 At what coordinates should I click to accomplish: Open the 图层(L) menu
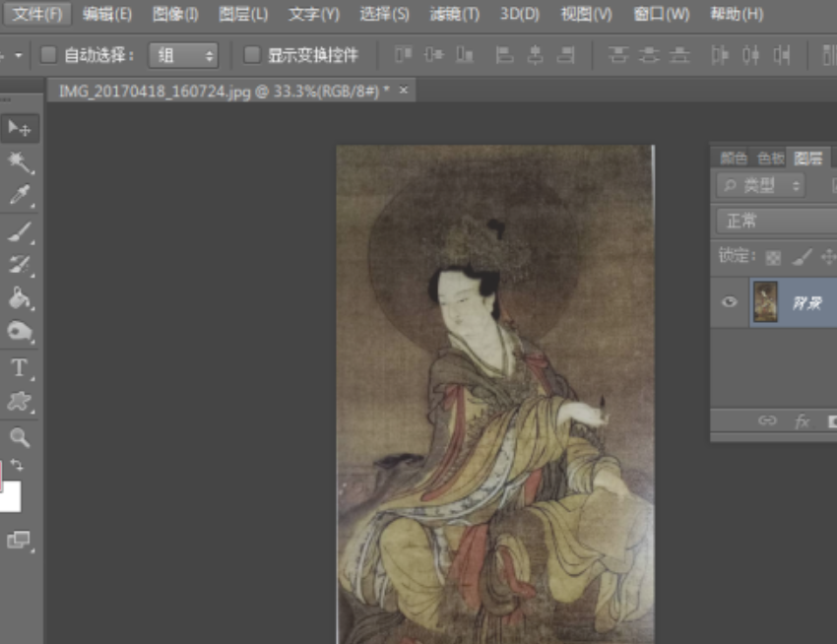tap(243, 14)
